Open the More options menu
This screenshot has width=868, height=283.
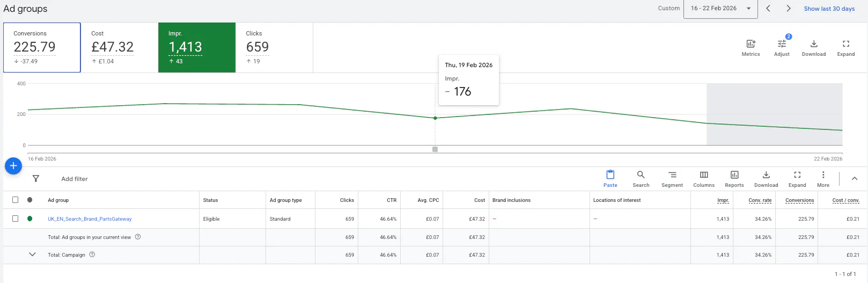click(823, 179)
